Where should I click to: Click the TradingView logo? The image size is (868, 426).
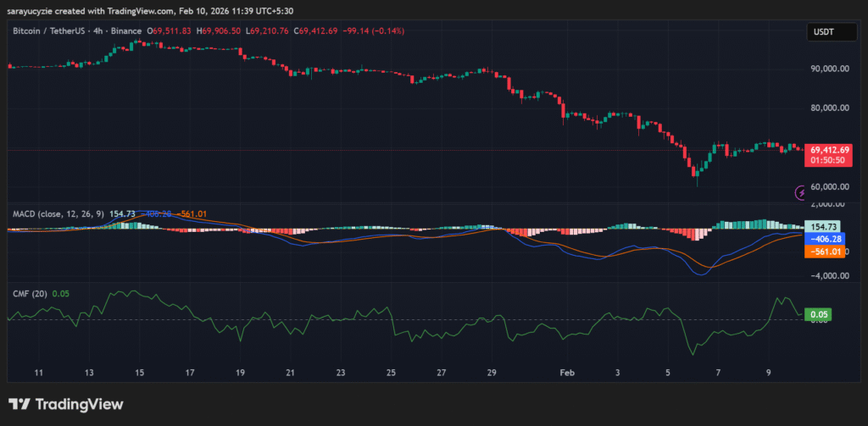tap(66, 405)
